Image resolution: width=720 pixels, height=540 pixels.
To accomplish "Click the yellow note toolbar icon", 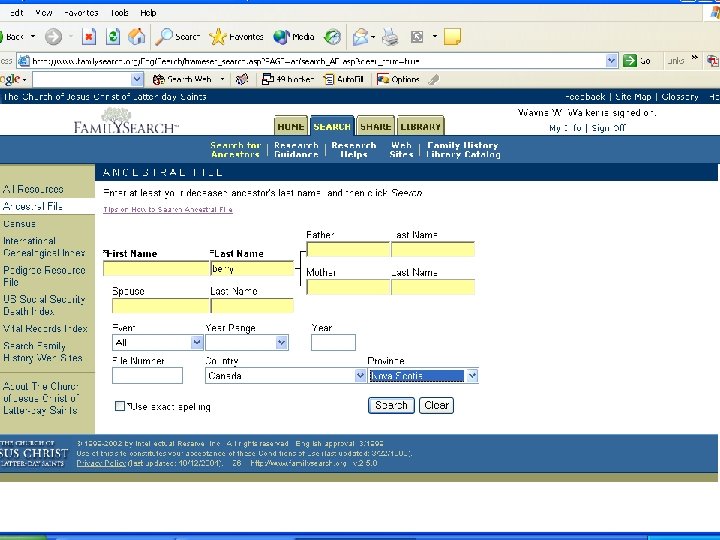I will click(452, 37).
